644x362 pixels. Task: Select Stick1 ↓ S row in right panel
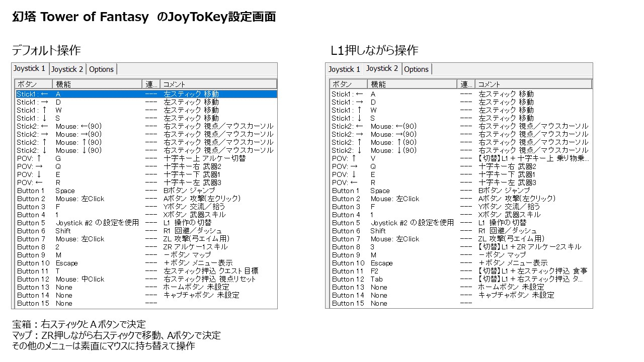click(461, 118)
